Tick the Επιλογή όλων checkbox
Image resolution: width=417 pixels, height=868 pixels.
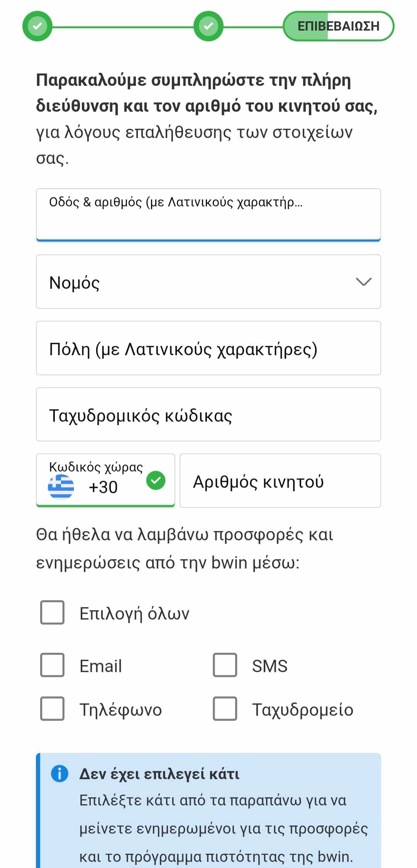tap(53, 612)
